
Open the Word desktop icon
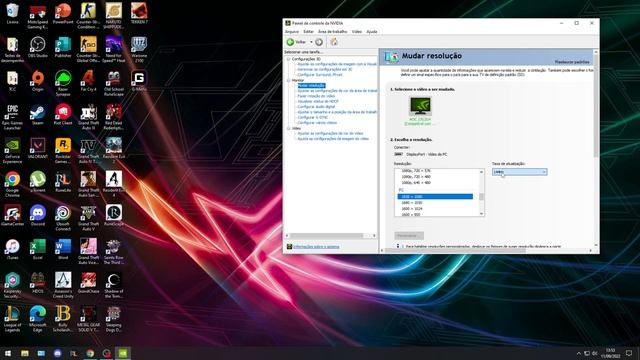coord(63,249)
